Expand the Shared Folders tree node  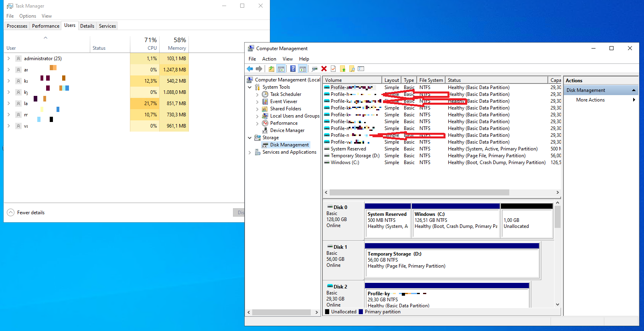coord(257,109)
